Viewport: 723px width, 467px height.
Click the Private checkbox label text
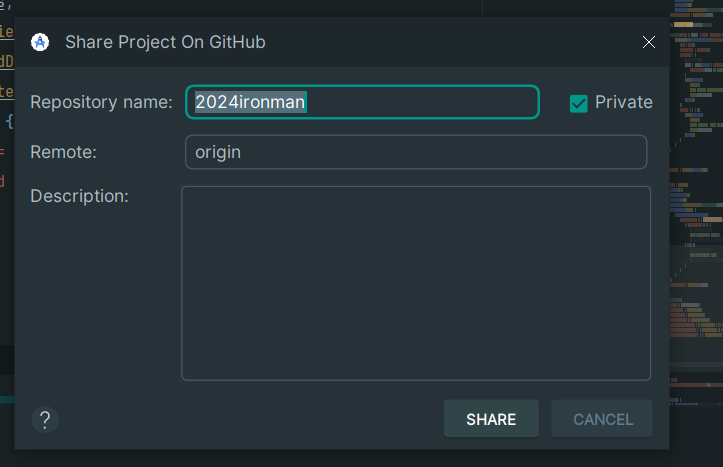tap(623, 102)
